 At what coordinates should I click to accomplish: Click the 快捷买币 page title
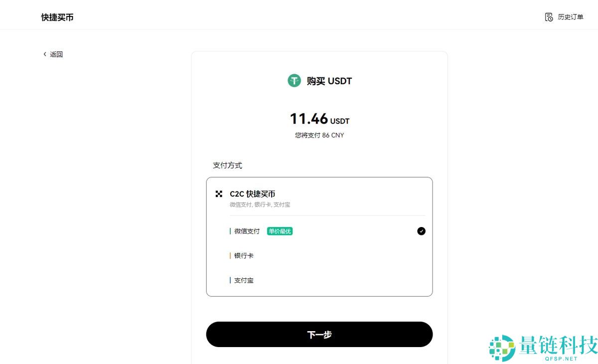coord(56,16)
